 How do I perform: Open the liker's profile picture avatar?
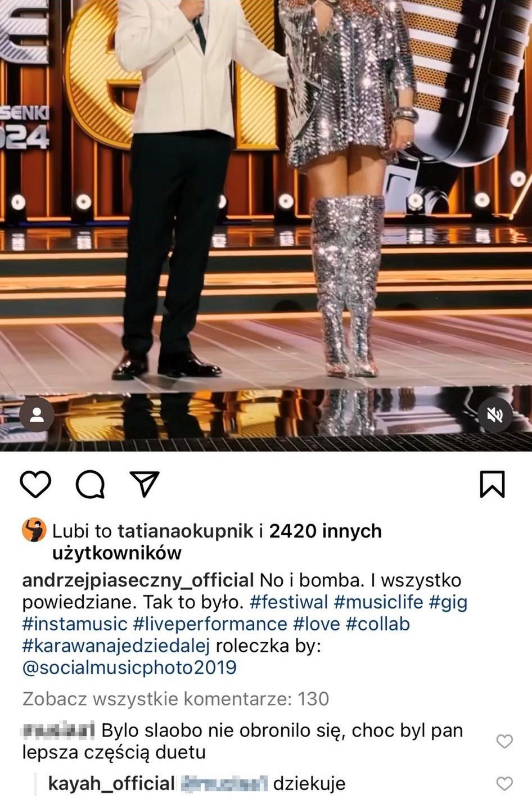click(x=34, y=530)
